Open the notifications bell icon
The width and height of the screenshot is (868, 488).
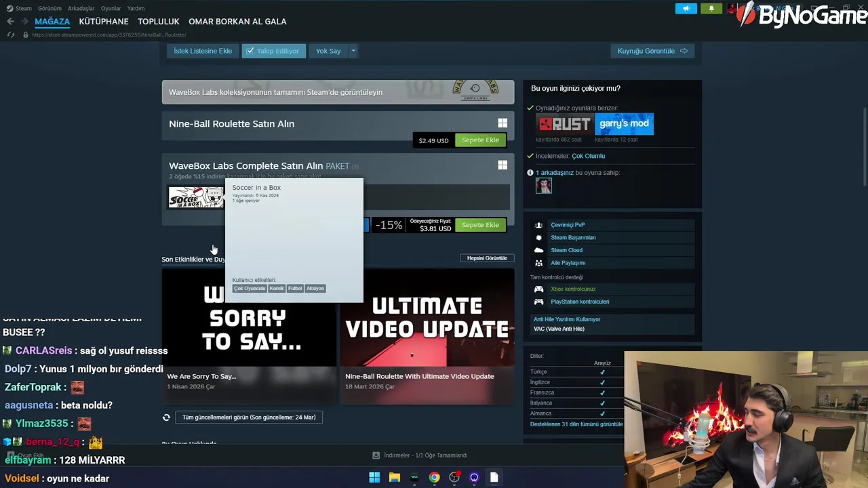tap(711, 8)
